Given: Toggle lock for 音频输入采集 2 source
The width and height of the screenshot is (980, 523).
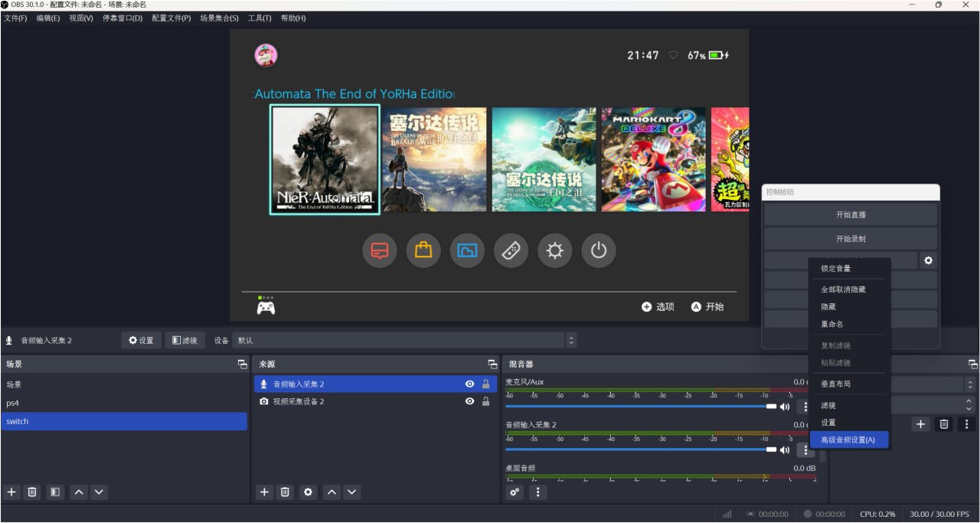Looking at the screenshot, I should pyautogui.click(x=485, y=384).
